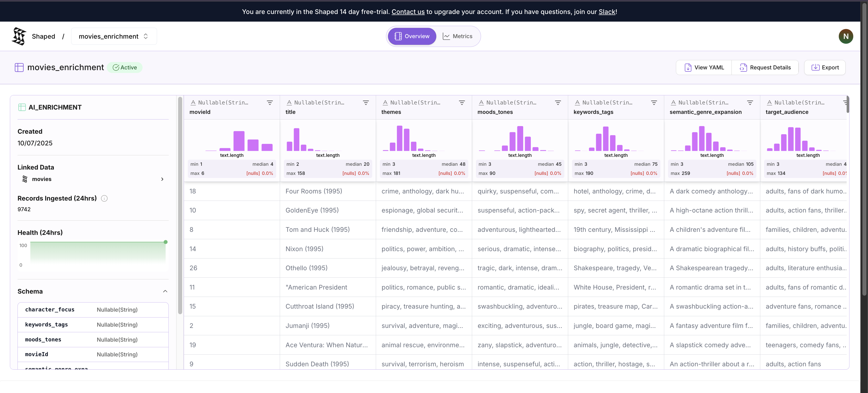Viewport: 868px width, 393px height.
Task: Select the Overview tab
Action: (412, 36)
